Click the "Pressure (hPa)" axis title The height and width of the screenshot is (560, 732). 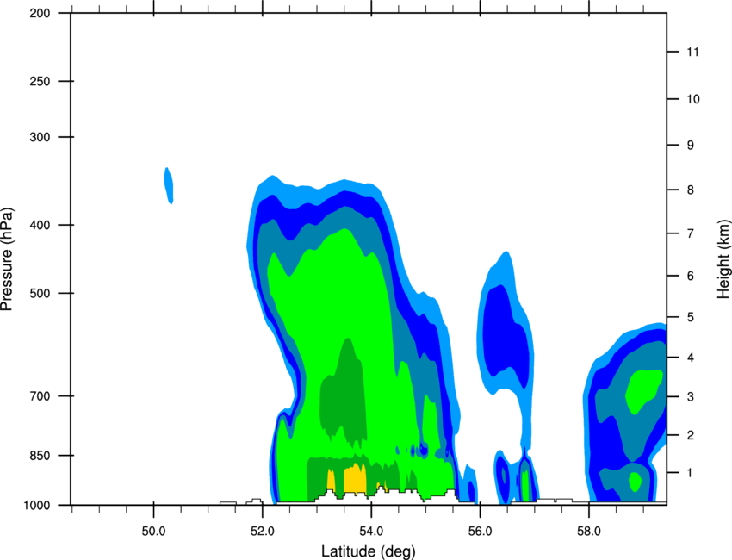[x=7, y=259]
